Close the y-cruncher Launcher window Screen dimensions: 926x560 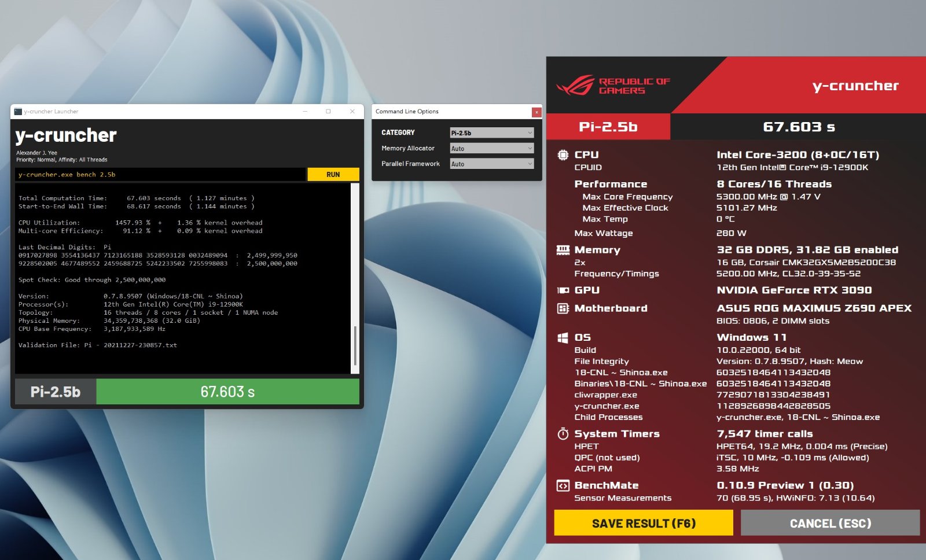[352, 111]
